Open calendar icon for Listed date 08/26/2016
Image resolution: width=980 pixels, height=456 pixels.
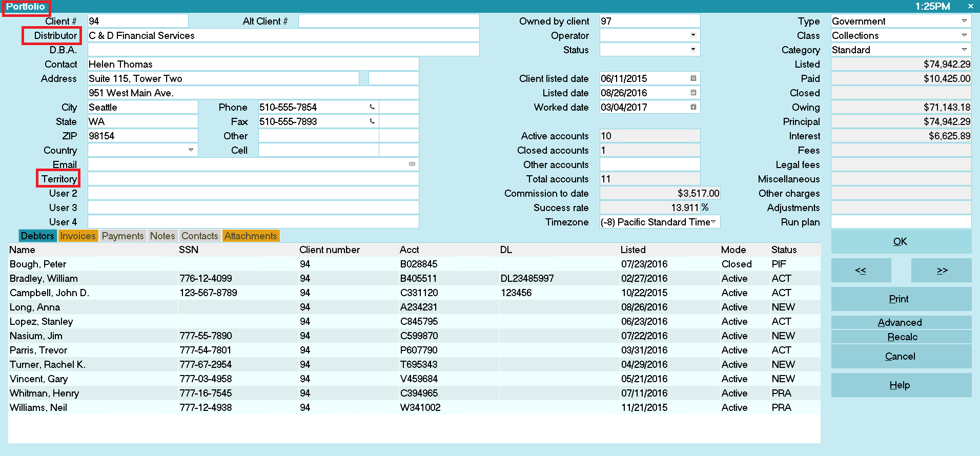pyautogui.click(x=693, y=93)
